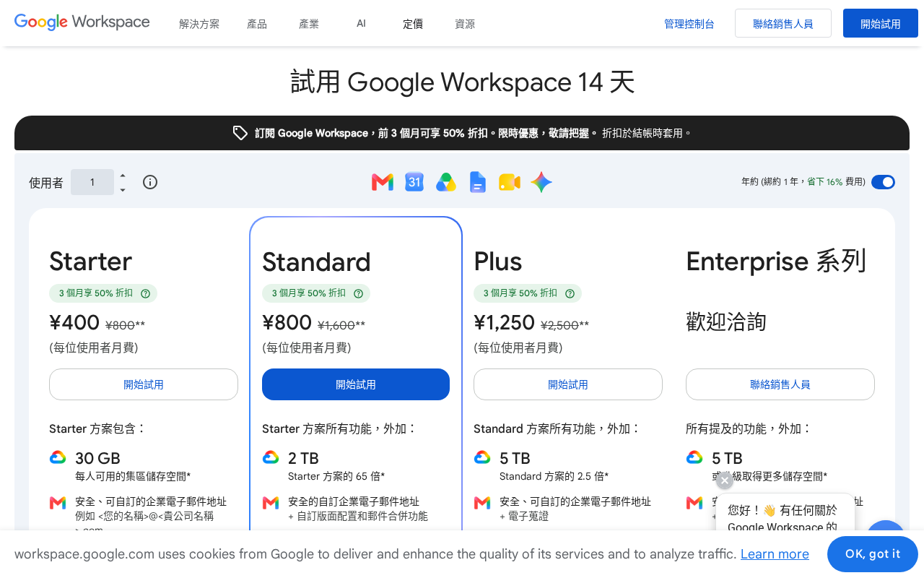Click the Google Workspace logo

(82, 22)
